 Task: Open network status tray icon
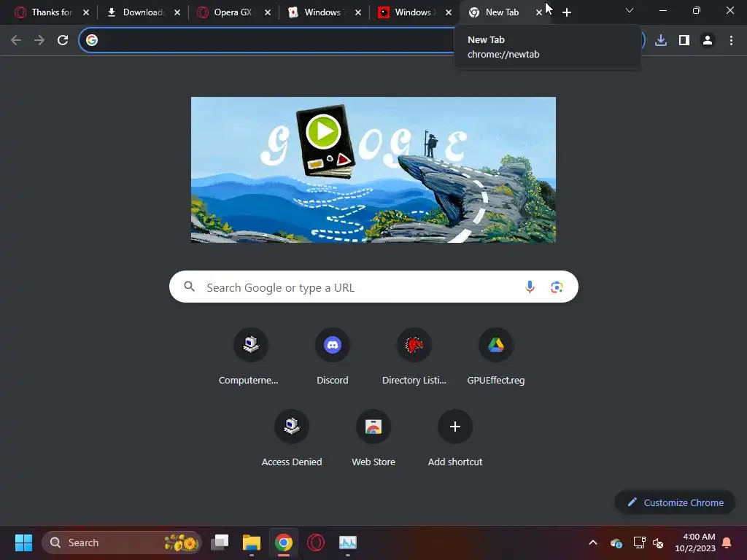pyautogui.click(x=639, y=542)
